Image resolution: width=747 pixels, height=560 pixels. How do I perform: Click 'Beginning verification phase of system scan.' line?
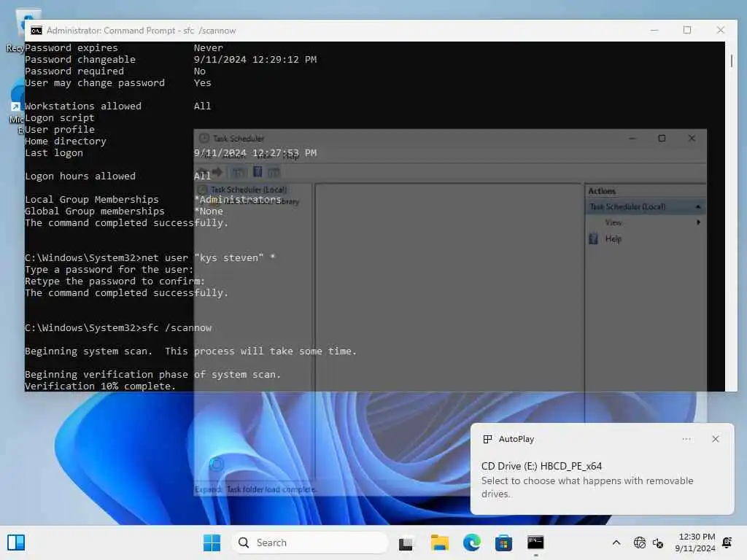point(153,374)
